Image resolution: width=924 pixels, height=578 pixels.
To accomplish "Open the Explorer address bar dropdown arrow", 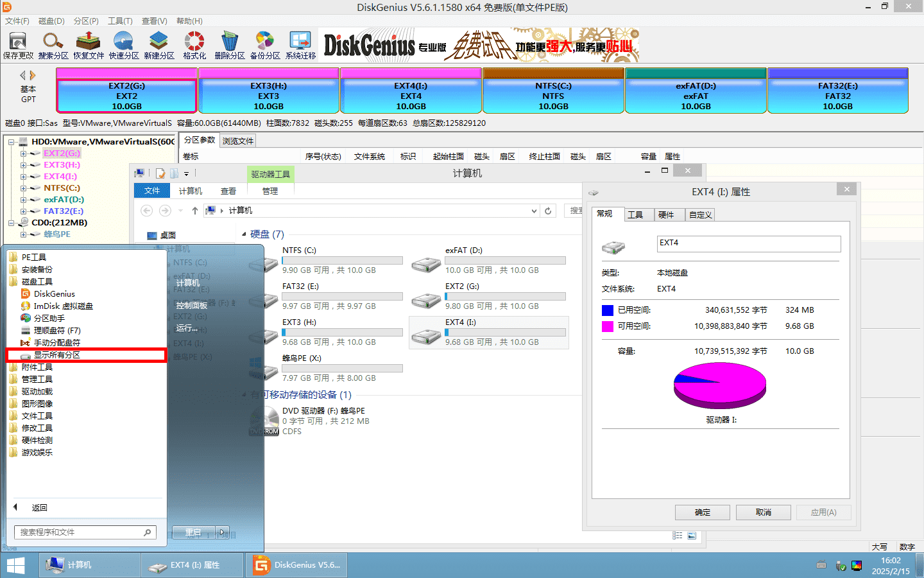I will point(534,211).
